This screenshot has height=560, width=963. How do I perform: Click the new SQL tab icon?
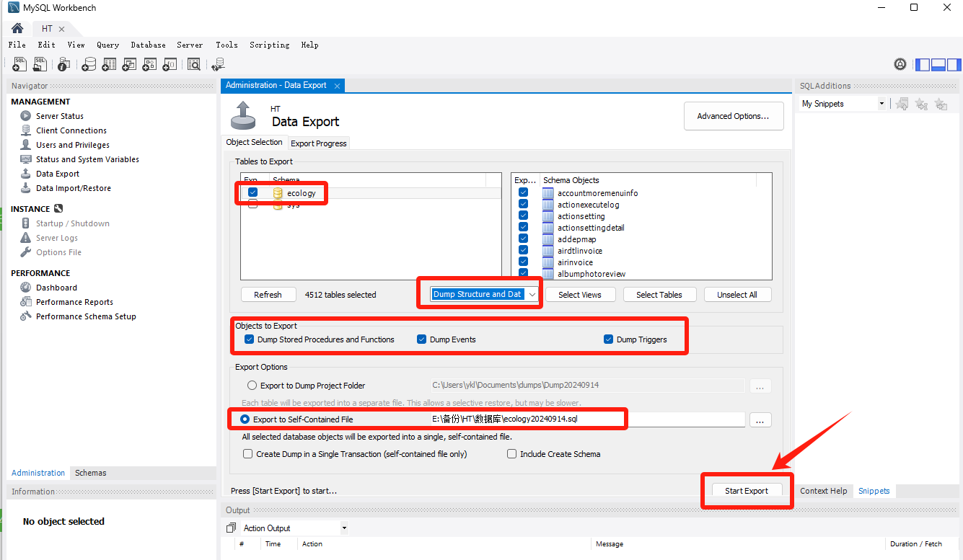tap(19, 65)
